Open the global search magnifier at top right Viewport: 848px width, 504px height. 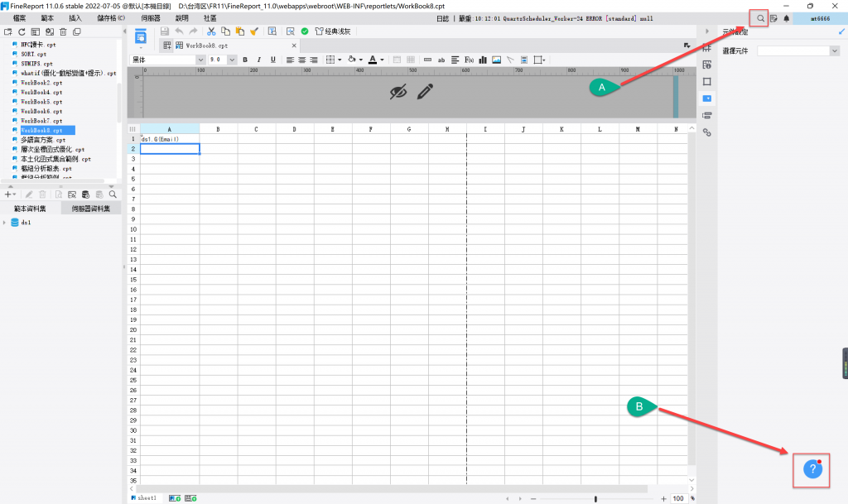click(x=760, y=18)
